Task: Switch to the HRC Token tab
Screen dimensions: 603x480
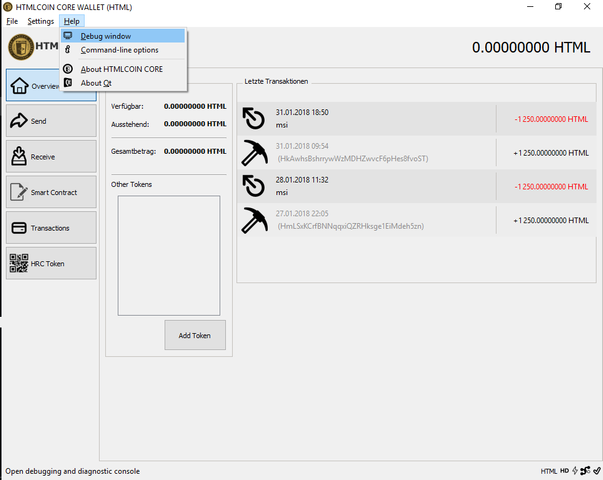Action: 51,263
